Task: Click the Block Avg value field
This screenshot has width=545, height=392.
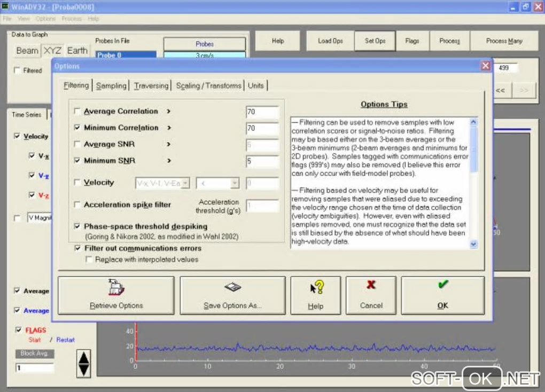Action: (x=34, y=367)
